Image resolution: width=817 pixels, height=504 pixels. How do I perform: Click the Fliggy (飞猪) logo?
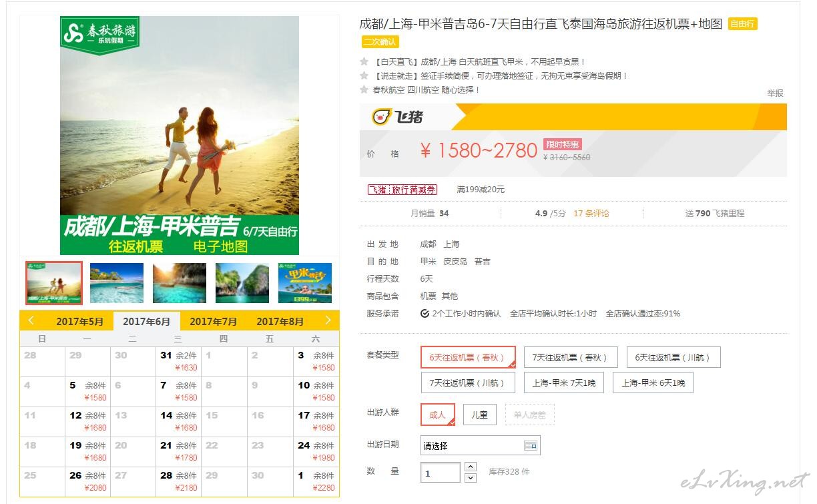[398, 117]
